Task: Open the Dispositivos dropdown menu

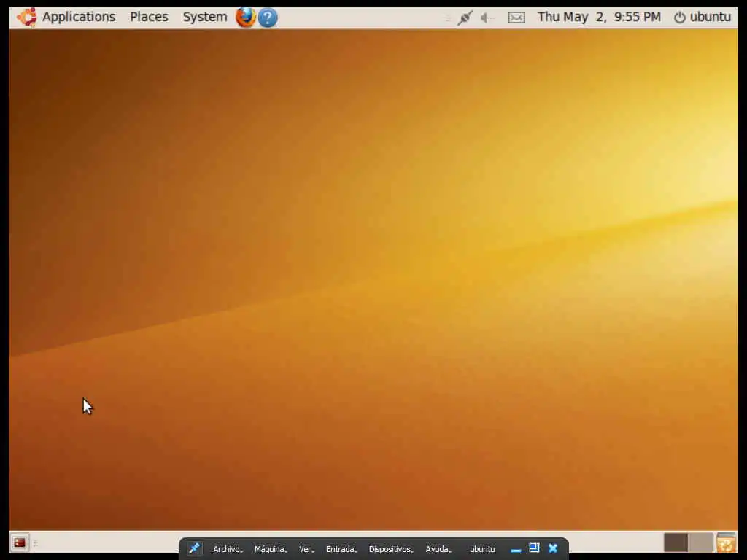Action: point(391,549)
